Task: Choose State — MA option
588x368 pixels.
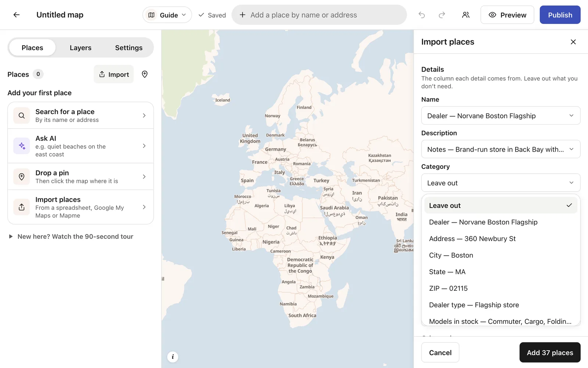Action: click(501, 272)
